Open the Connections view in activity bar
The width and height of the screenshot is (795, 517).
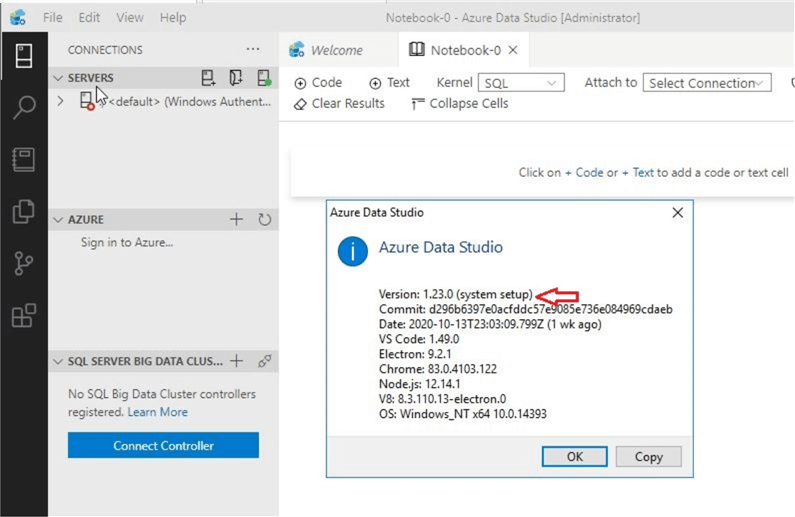(x=23, y=56)
